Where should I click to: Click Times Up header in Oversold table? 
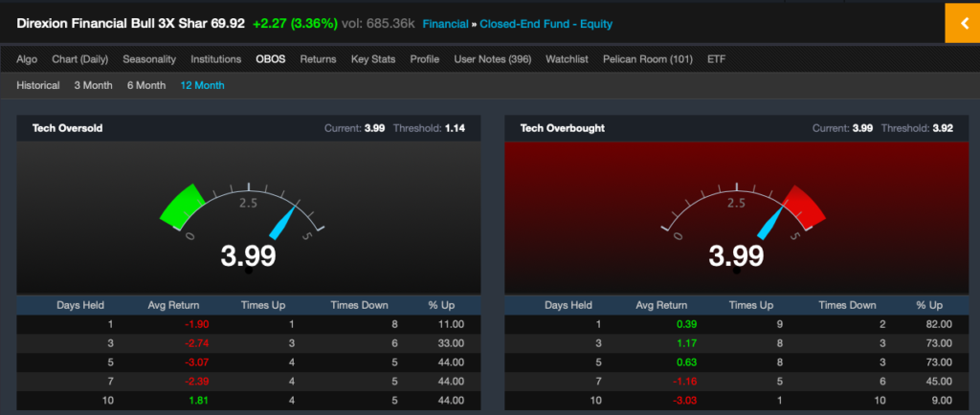(x=263, y=305)
